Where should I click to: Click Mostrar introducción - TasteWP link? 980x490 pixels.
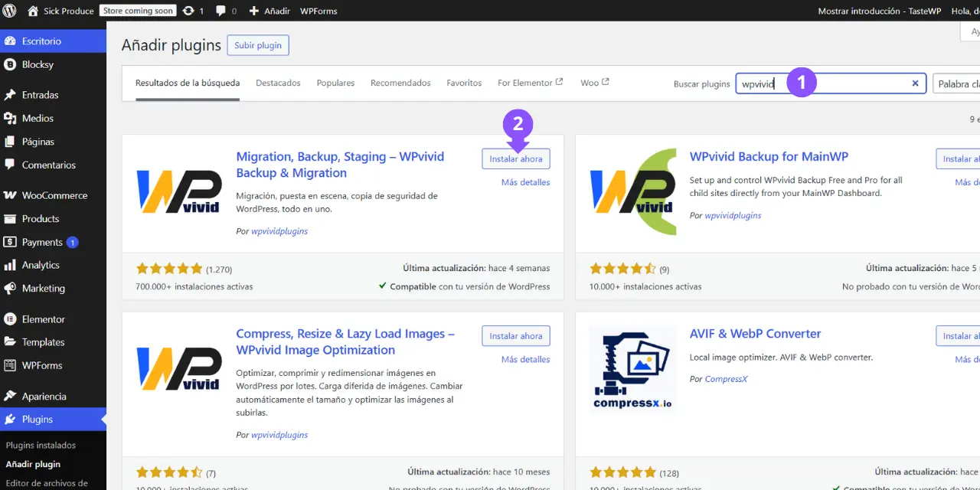tap(878, 11)
